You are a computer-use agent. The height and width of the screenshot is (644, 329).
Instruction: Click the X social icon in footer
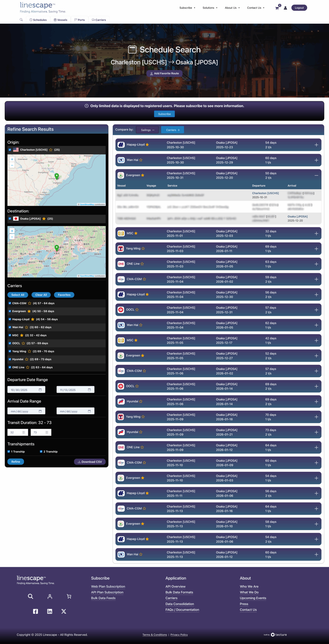[64, 611]
